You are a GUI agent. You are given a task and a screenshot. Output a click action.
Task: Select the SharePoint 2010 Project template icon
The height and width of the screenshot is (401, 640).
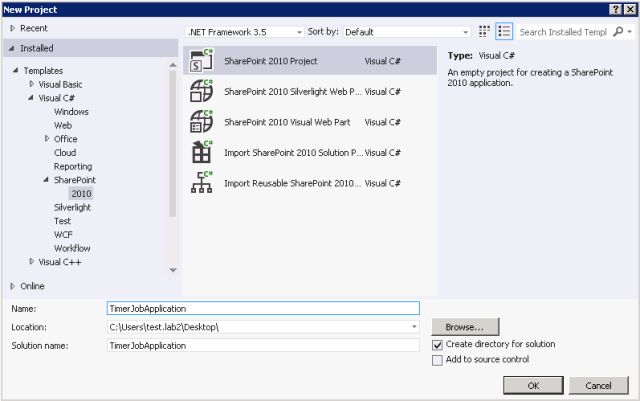tap(202, 60)
